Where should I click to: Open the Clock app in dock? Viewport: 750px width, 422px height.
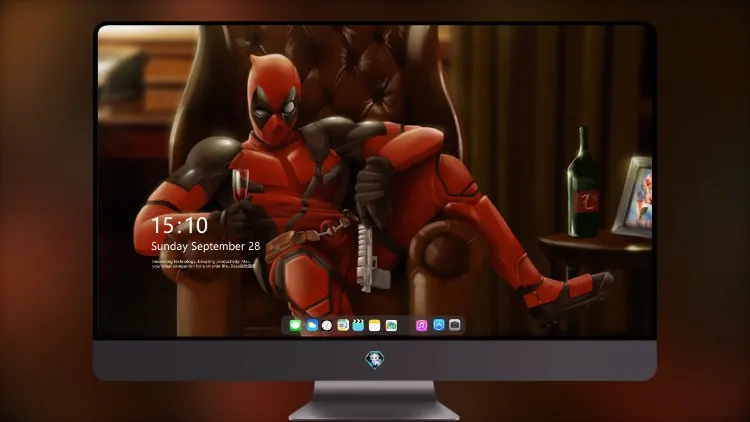click(x=327, y=325)
